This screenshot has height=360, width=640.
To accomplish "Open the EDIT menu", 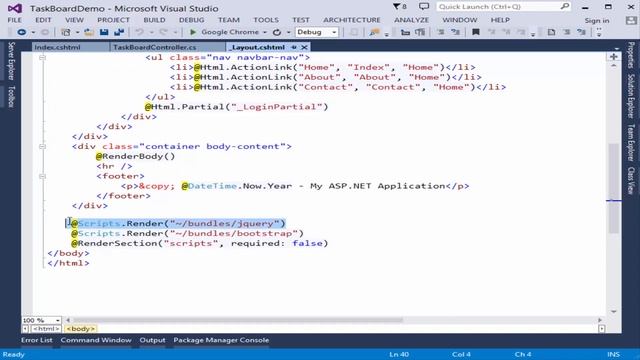I will (43, 20).
